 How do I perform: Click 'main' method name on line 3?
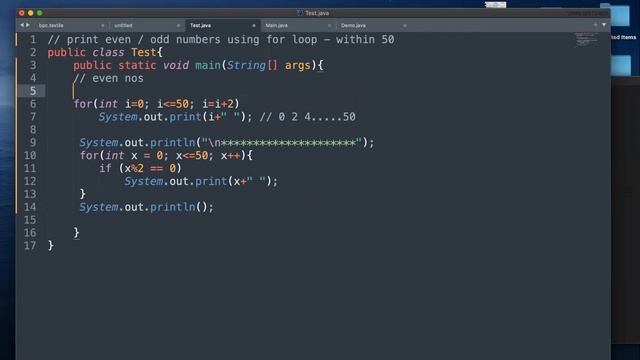[x=208, y=65]
